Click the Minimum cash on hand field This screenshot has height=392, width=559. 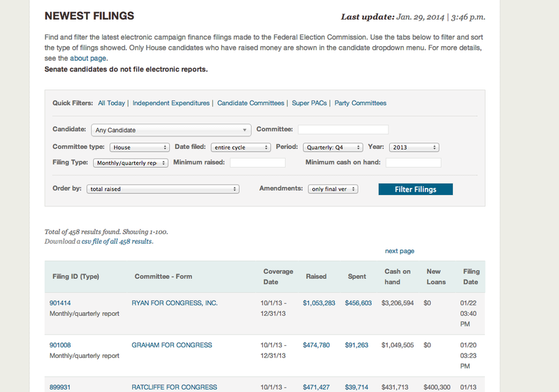[413, 163]
